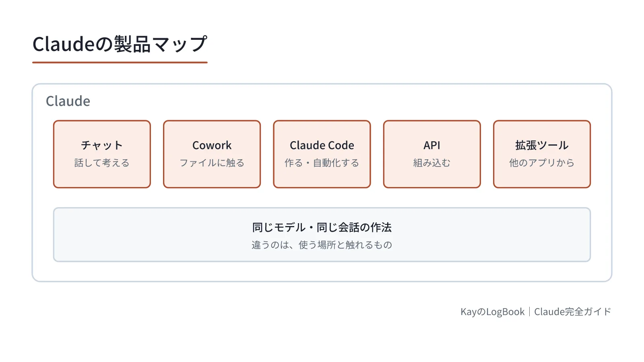Click the text 作る・自動化する
Viewport: 644px width, 362px height.
pyautogui.click(x=322, y=163)
